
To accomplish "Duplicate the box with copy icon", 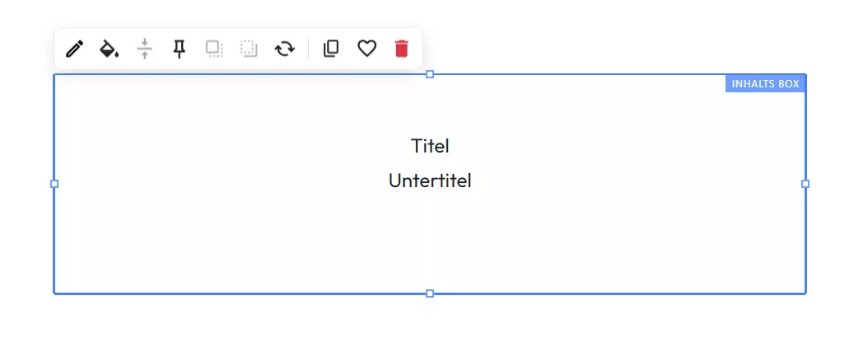I will coord(331,49).
